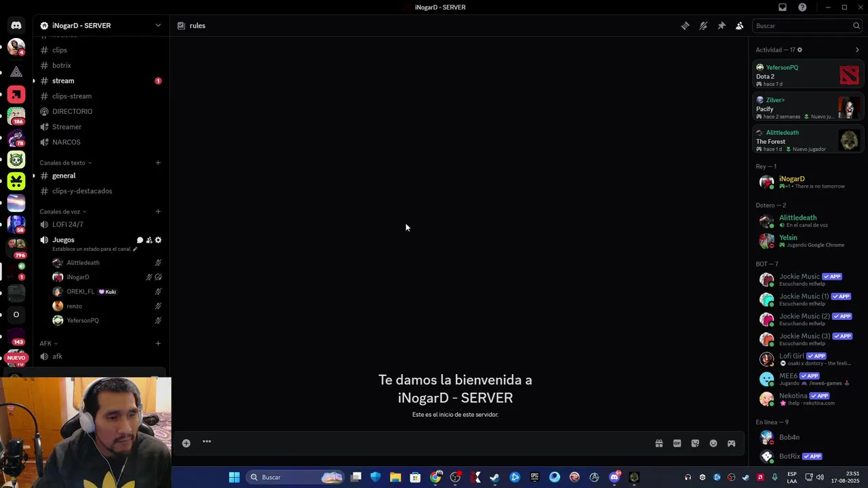868x488 pixels.
Task: Open the sticker picker
Action: [695, 443]
